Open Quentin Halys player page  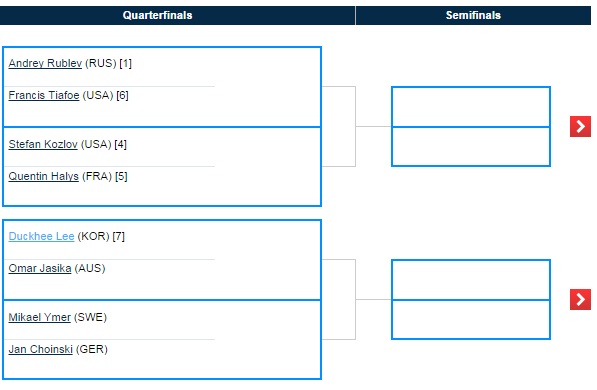43,176
